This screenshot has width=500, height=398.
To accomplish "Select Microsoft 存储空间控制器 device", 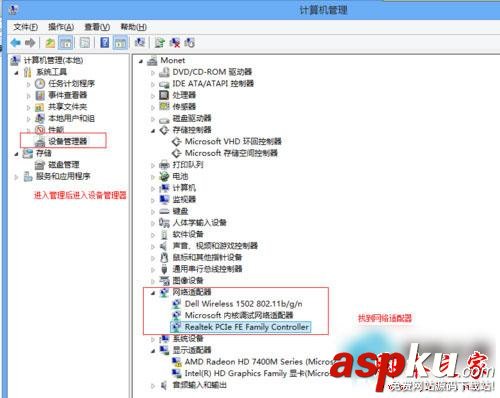I will click(x=231, y=153).
